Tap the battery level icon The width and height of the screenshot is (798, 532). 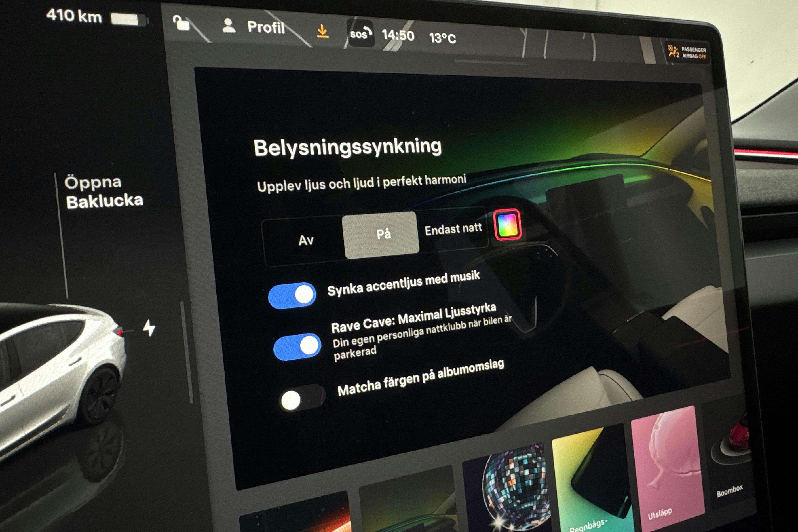click(x=129, y=19)
